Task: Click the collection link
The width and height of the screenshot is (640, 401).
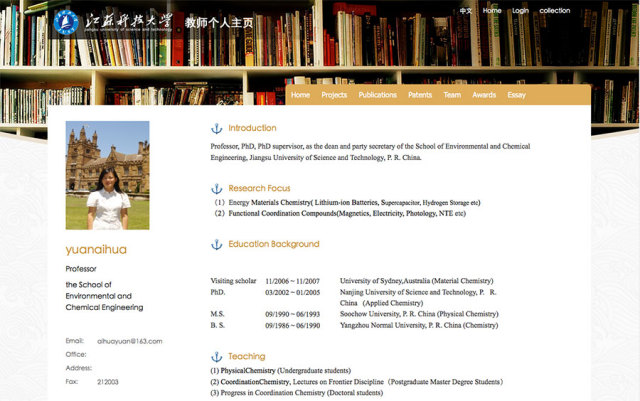Action: (x=555, y=11)
